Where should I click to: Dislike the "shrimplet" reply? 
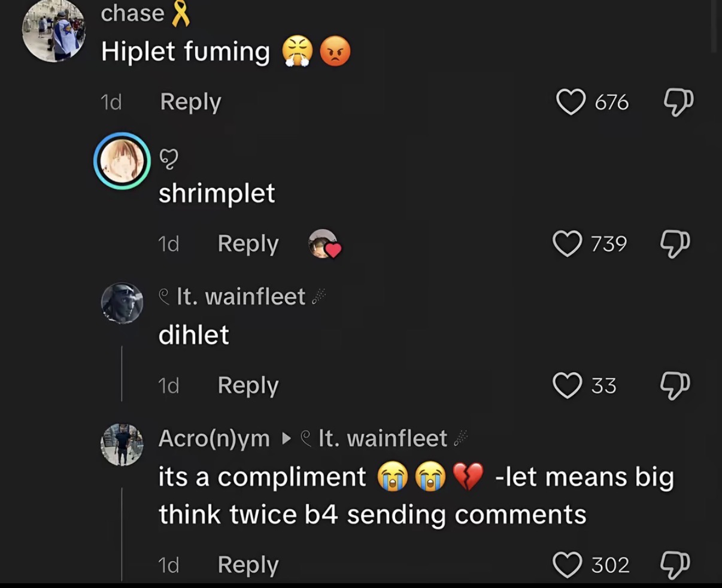pyautogui.click(x=675, y=244)
